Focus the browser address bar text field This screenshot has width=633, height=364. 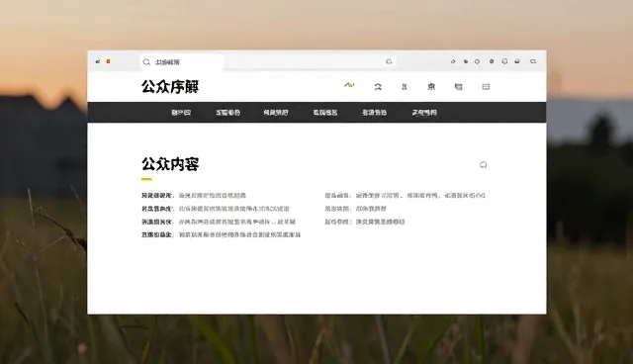(268, 61)
